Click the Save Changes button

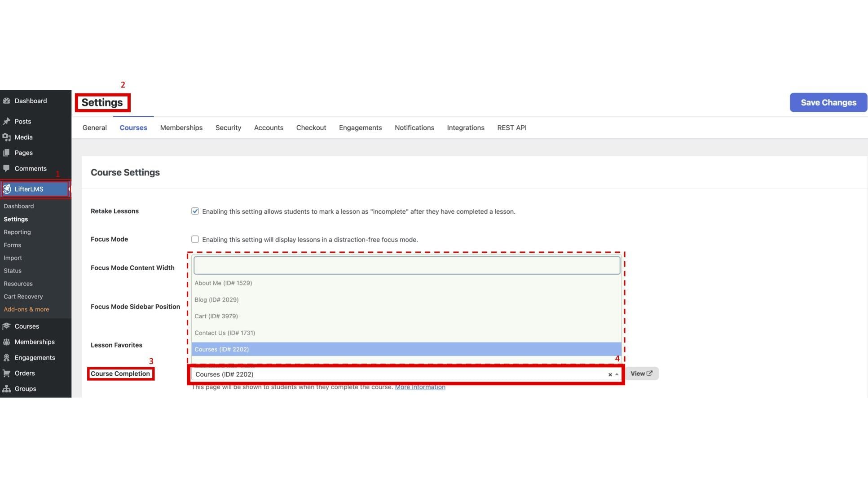(x=828, y=103)
